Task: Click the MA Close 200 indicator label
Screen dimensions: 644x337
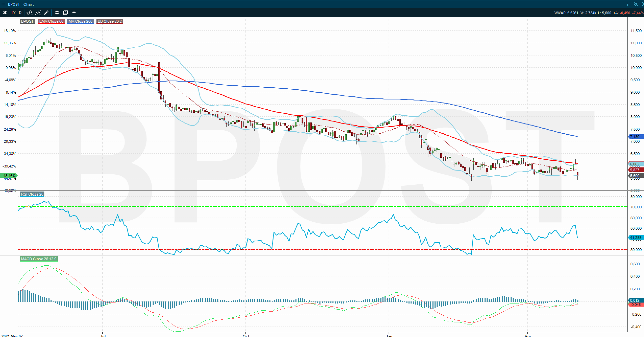Action: coord(80,21)
